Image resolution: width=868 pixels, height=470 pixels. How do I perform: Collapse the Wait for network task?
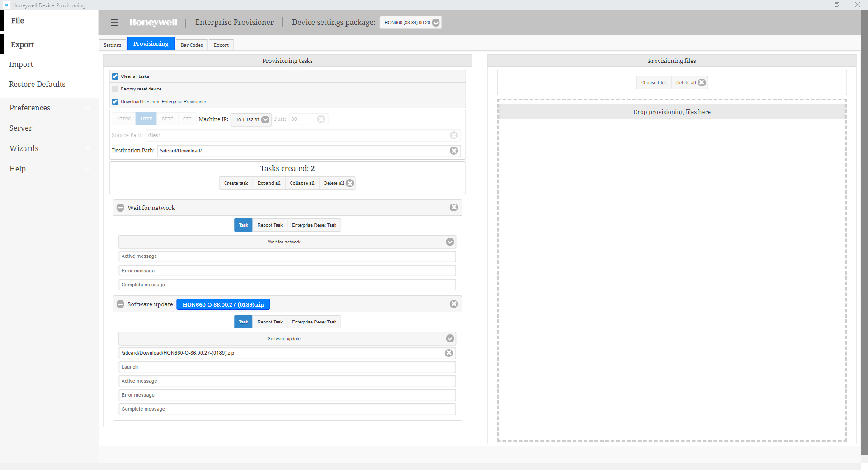(120, 208)
